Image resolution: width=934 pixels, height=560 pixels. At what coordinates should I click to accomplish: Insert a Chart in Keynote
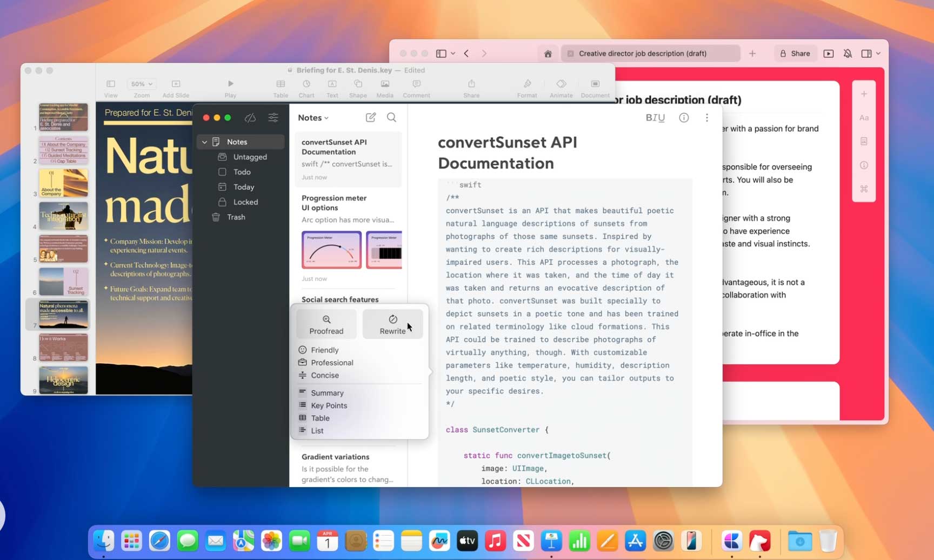pyautogui.click(x=306, y=89)
